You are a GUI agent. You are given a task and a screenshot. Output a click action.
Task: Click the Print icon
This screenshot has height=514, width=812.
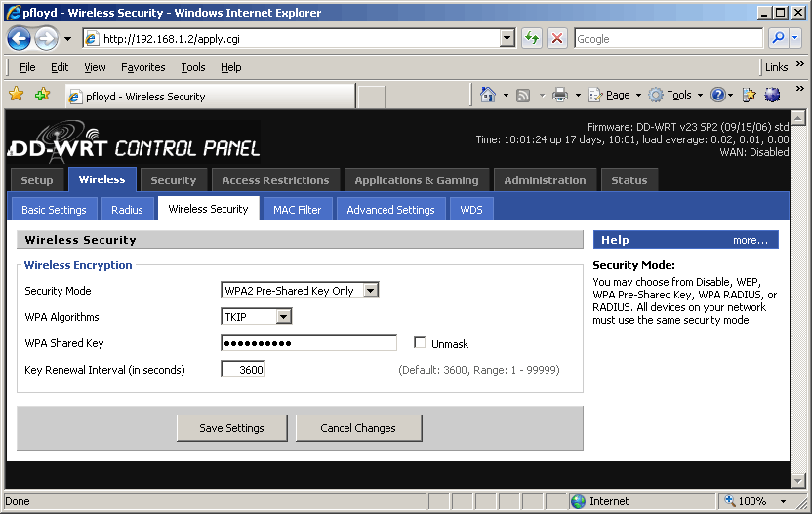[x=560, y=95]
